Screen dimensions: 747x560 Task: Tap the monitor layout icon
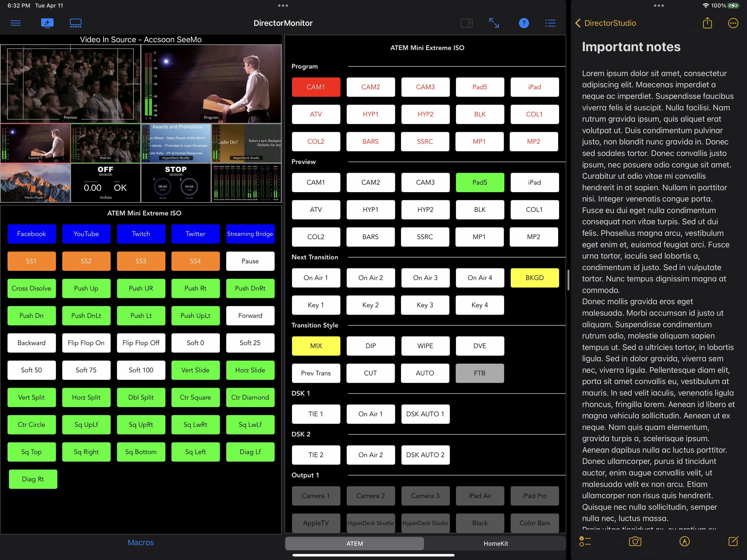pyautogui.click(x=76, y=23)
